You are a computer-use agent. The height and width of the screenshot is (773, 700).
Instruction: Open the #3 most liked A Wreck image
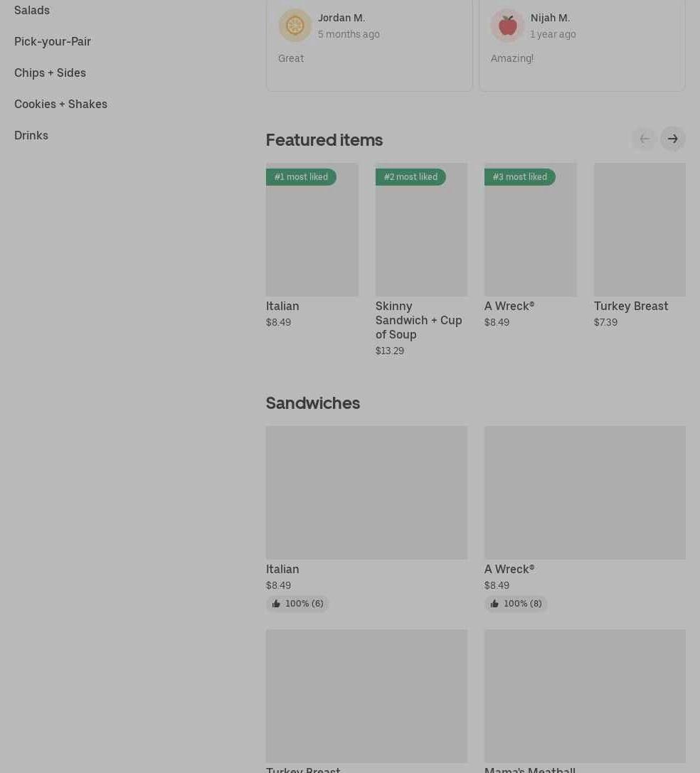pos(530,235)
